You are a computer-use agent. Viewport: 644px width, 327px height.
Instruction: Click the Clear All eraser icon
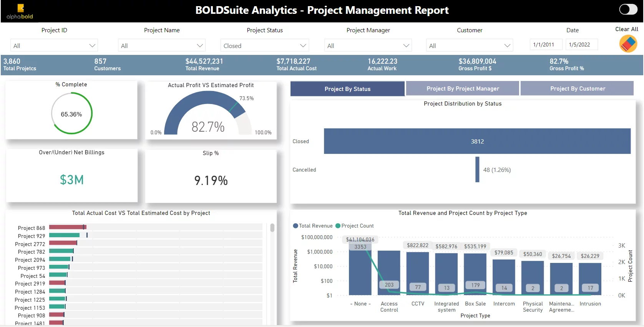click(628, 44)
